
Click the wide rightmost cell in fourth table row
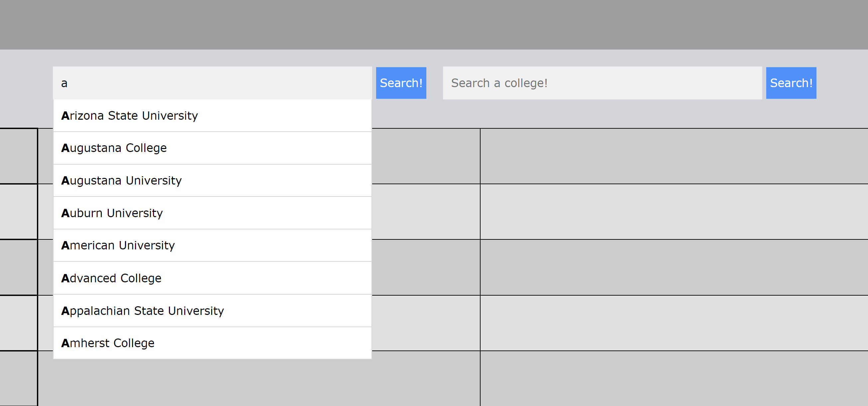pos(674,323)
